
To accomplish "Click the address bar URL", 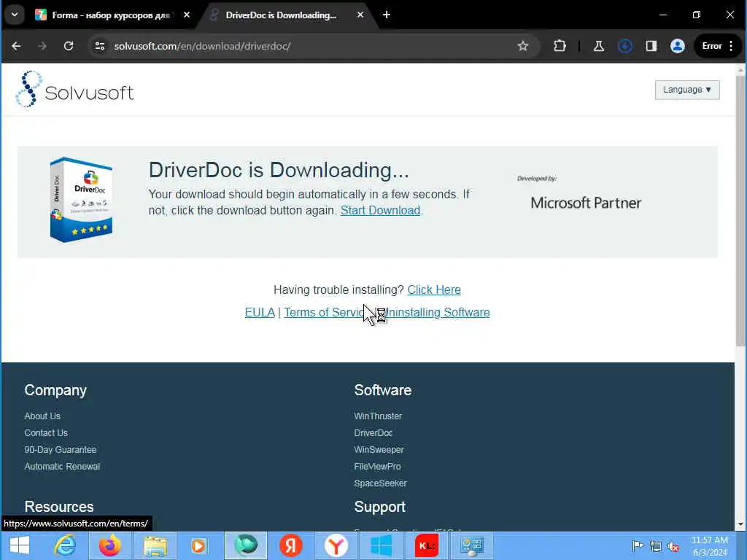I will tap(203, 46).
